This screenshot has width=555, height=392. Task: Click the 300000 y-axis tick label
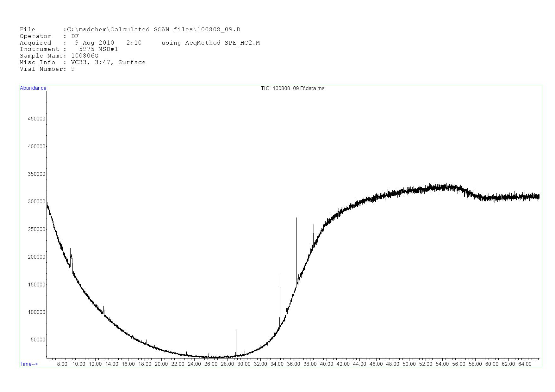tap(37, 202)
